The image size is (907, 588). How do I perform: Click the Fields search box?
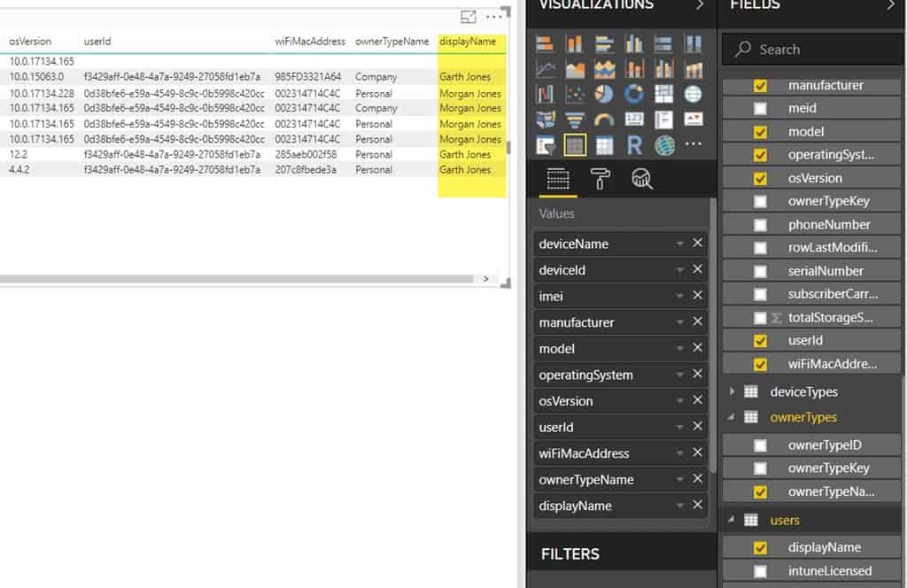click(812, 49)
